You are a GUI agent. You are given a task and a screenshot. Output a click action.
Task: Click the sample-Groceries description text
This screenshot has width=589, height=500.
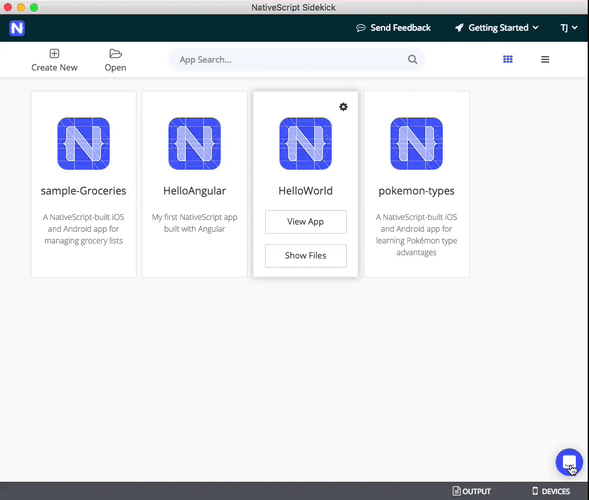point(83,229)
